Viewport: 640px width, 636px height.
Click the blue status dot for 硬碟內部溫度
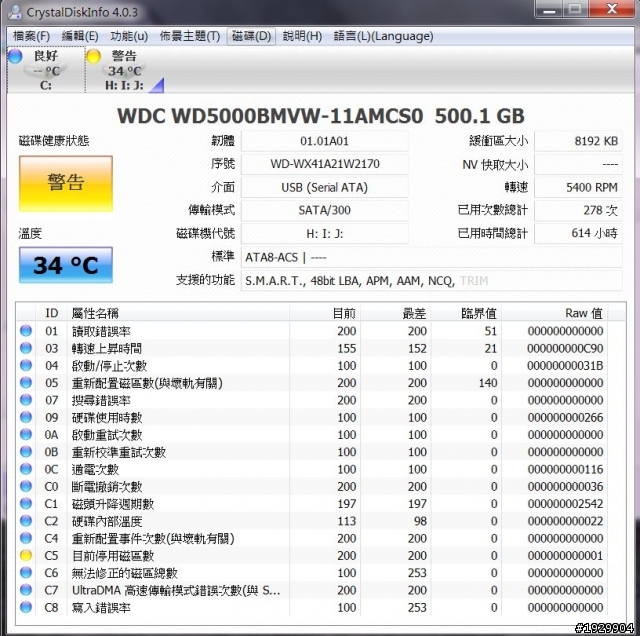point(26,520)
